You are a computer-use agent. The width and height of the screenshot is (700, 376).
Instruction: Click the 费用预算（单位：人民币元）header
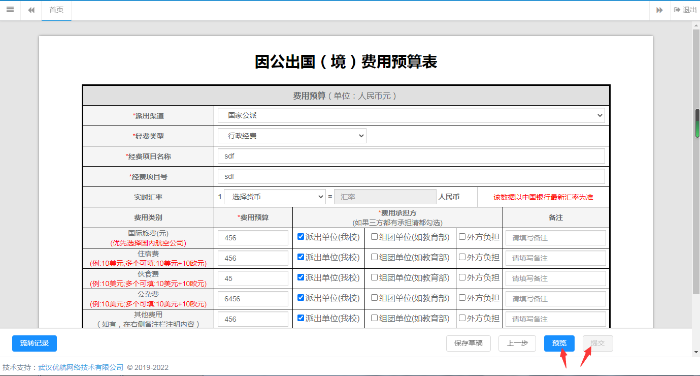point(345,96)
